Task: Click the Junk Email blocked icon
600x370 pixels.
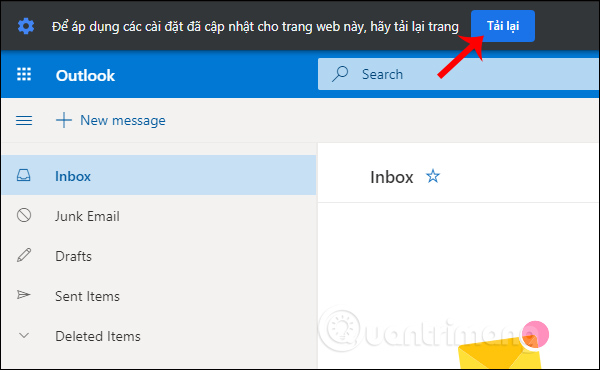Action: (24, 215)
